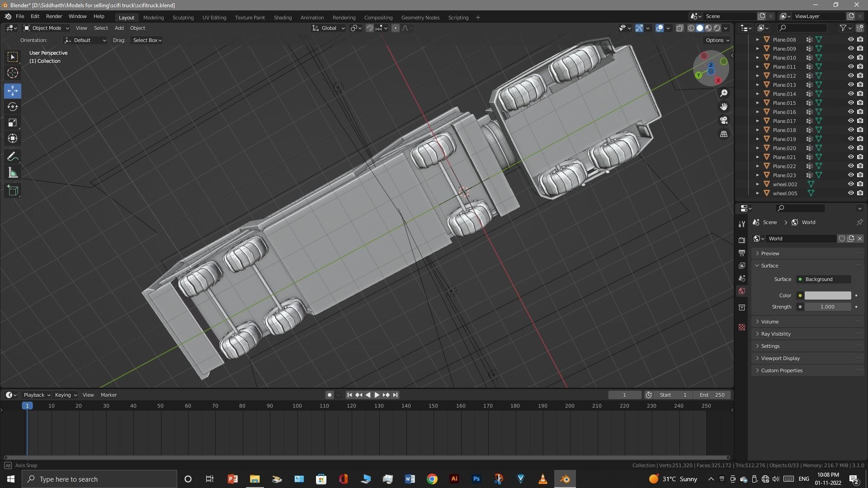Click the Add Cube tool
This screenshot has height=488, width=868.
13,191
